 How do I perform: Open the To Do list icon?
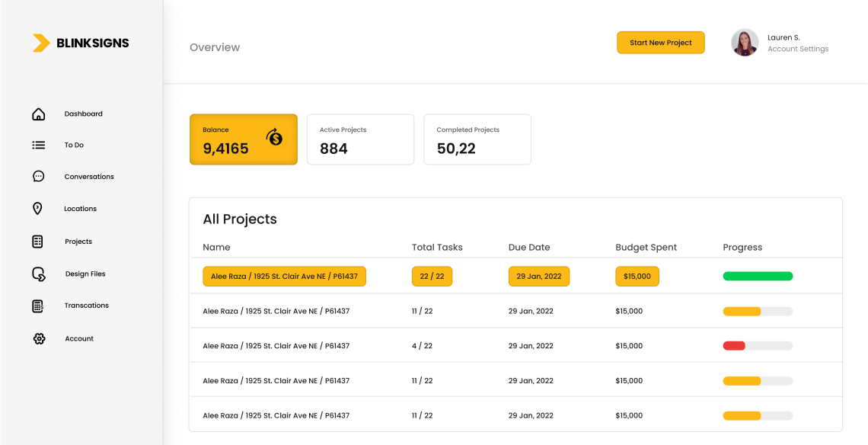[38, 145]
